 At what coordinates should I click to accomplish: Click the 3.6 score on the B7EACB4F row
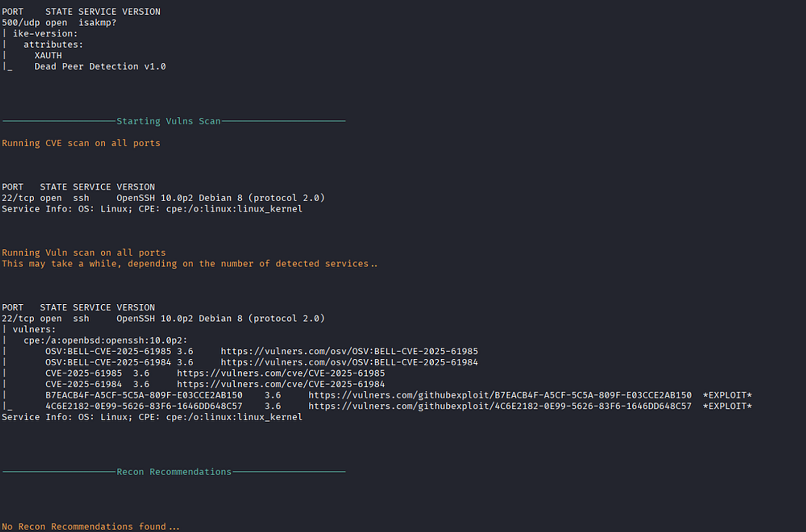(x=273, y=395)
